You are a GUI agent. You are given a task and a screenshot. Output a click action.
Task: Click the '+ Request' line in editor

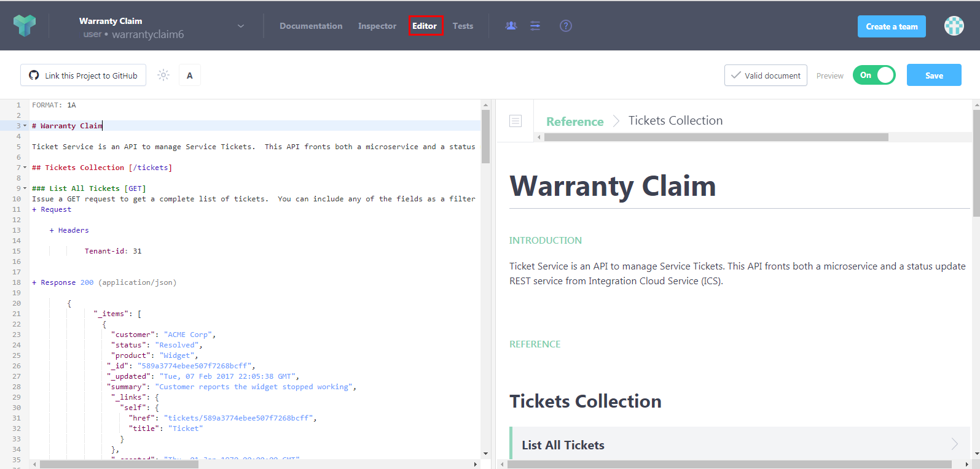coord(52,209)
